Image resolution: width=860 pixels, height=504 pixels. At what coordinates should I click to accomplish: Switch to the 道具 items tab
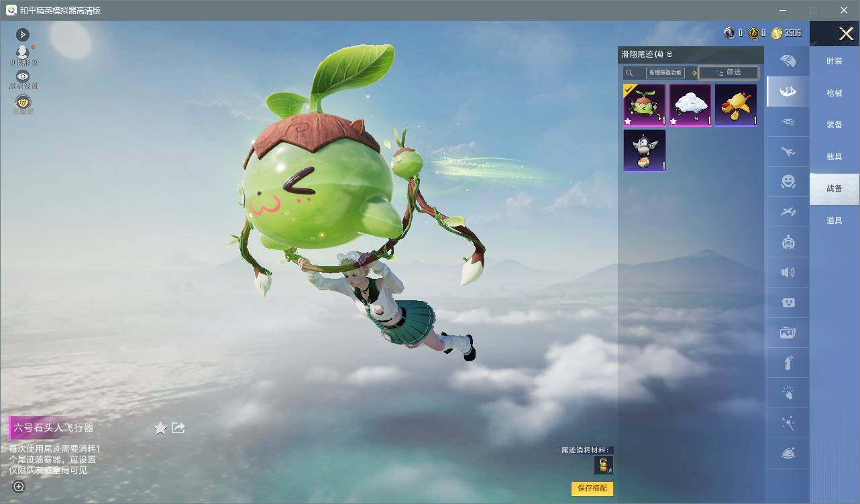tap(835, 220)
